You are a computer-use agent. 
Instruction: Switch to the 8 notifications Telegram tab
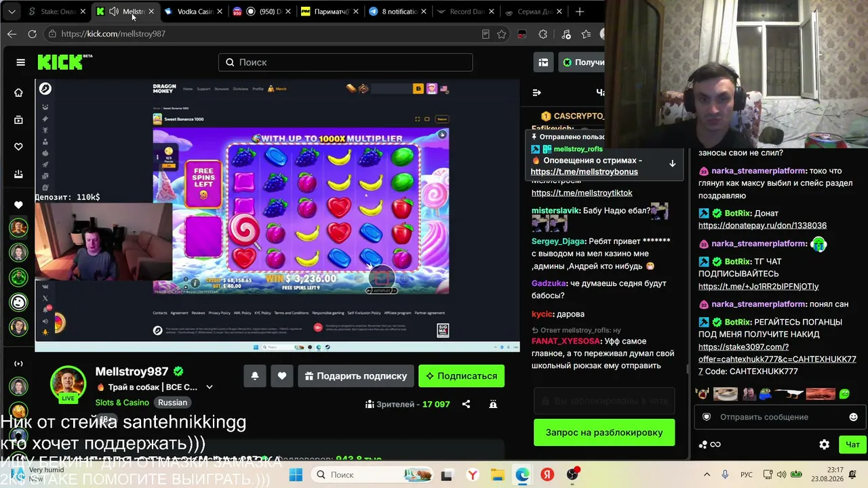(396, 12)
